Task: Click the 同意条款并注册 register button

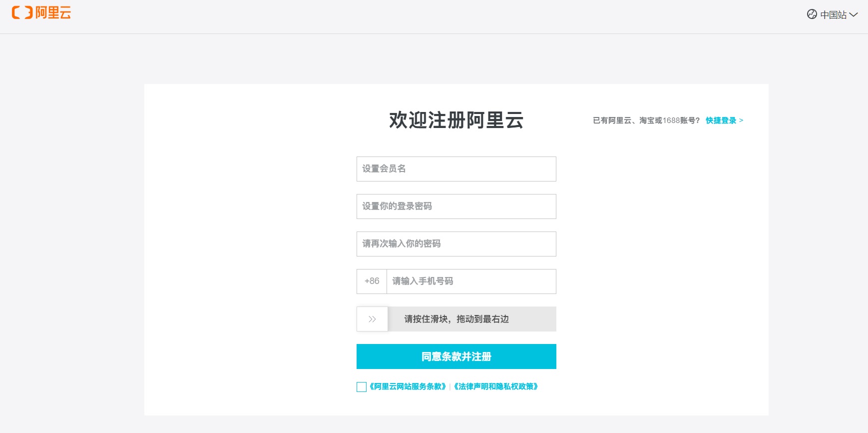Action: tap(456, 356)
